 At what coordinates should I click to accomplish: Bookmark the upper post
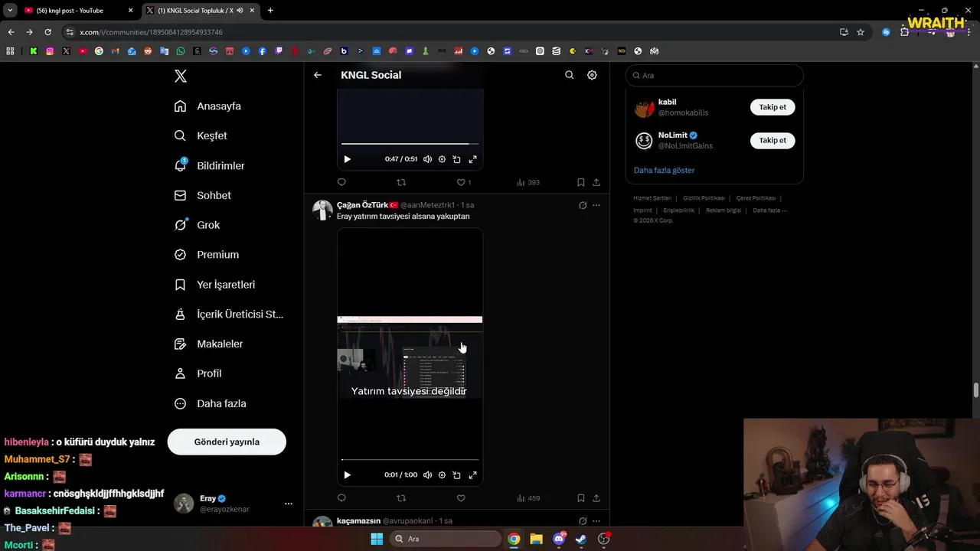580,182
